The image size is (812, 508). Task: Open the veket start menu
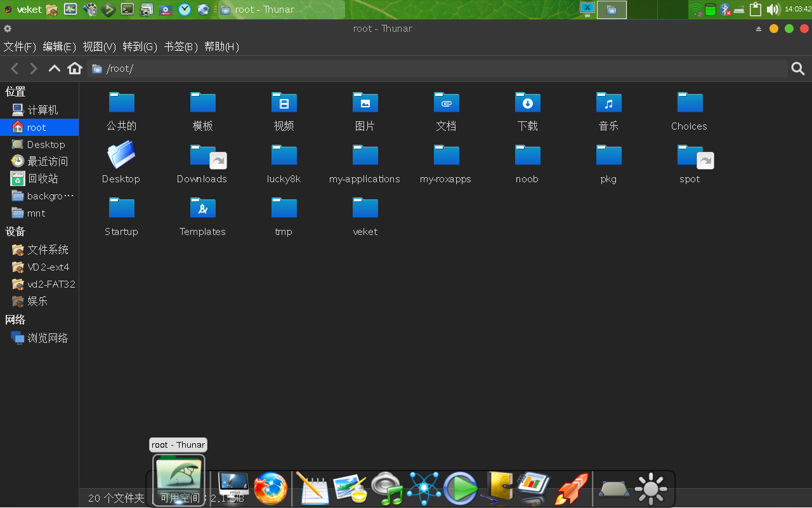23,10
